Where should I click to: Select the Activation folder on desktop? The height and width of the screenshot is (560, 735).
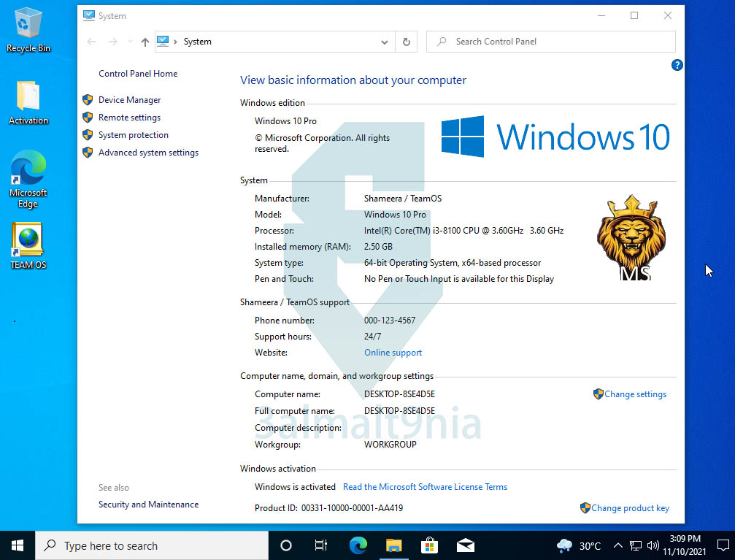point(28,103)
